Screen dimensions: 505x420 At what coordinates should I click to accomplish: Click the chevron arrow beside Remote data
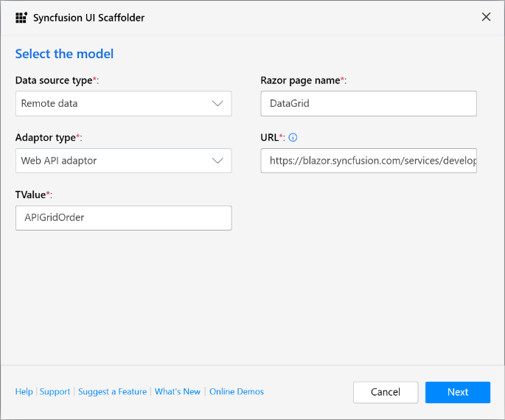click(217, 104)
